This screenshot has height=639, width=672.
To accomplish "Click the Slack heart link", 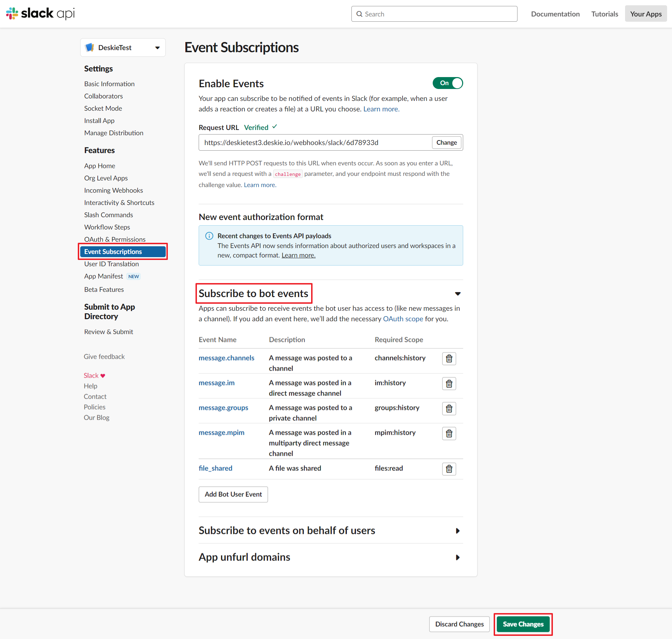I will pos(94,376).
